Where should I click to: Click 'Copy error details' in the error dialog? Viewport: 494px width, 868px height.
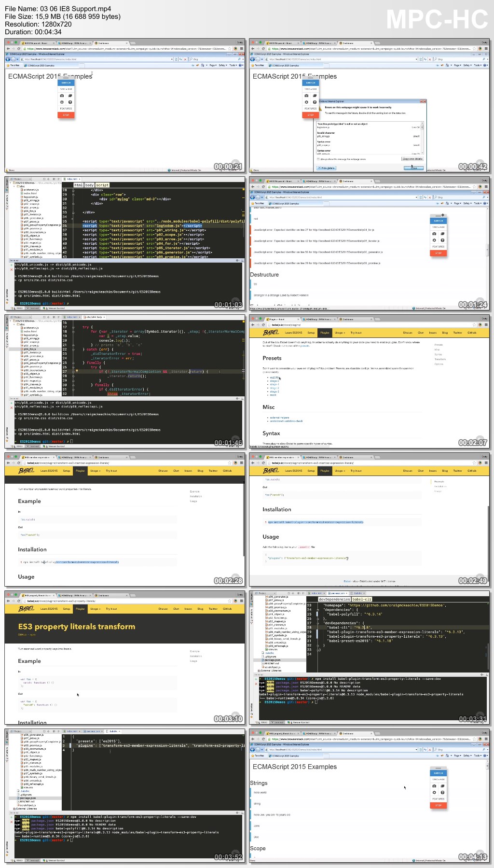pos(412,159)
